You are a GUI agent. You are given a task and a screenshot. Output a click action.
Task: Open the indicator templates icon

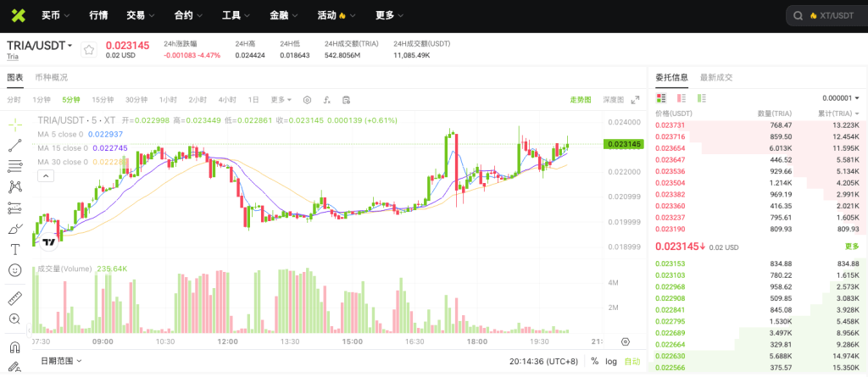pos(347,100)
